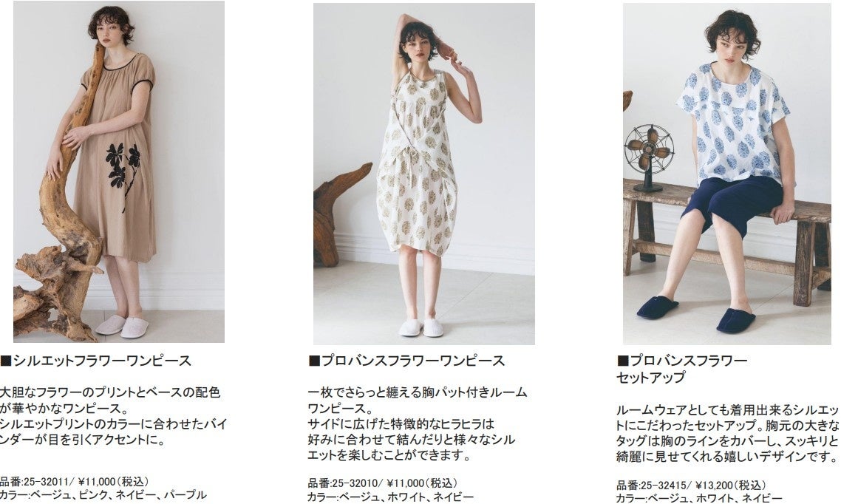
Task: Open the blue floral setup outfit photo
Action: [726, 174]
